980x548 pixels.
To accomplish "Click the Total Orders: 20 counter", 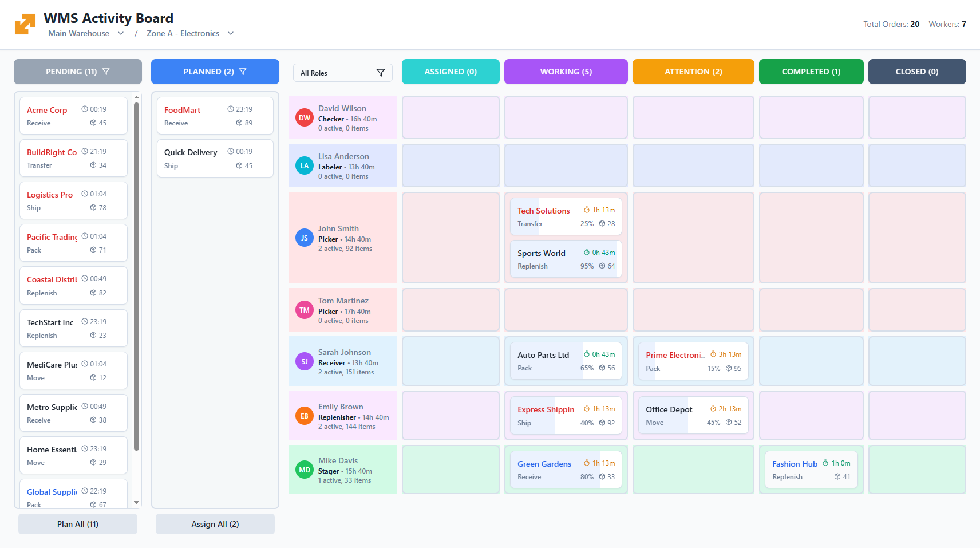I will (x=891, y=24).
